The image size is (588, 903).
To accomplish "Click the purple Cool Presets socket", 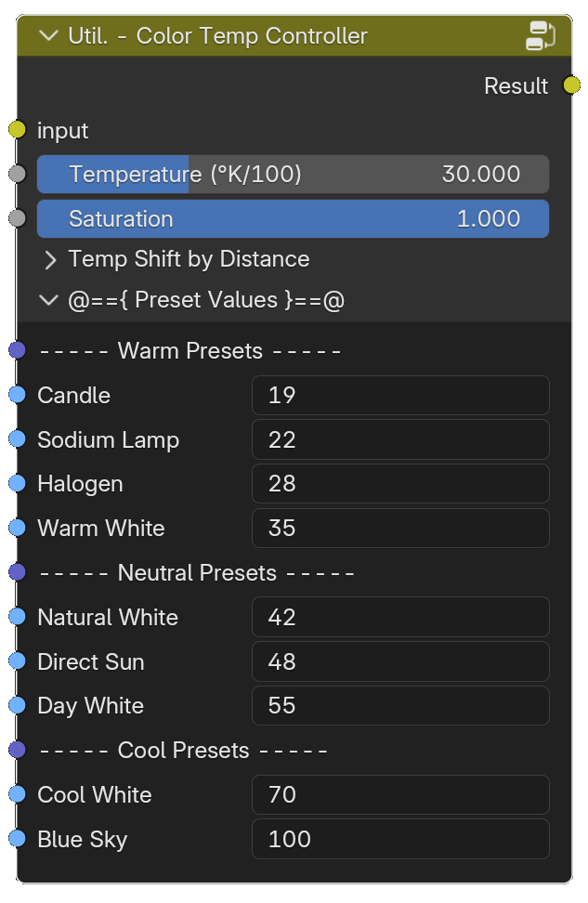I will click(x=18, y=750).
